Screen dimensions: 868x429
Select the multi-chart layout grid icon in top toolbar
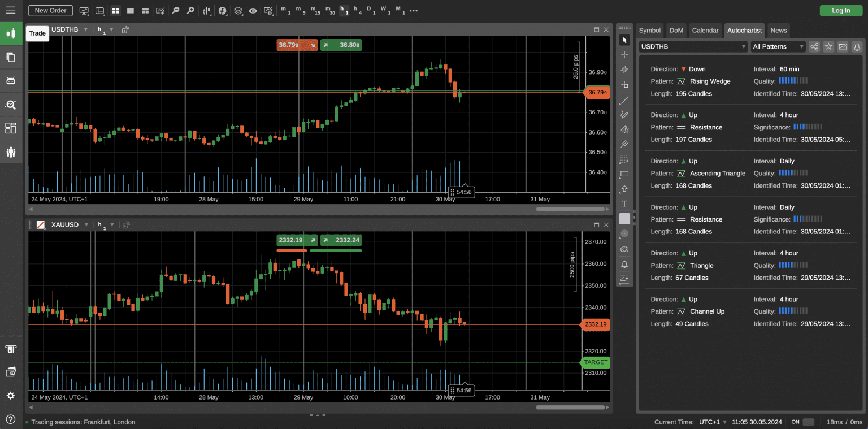click(x=115, y=11)
